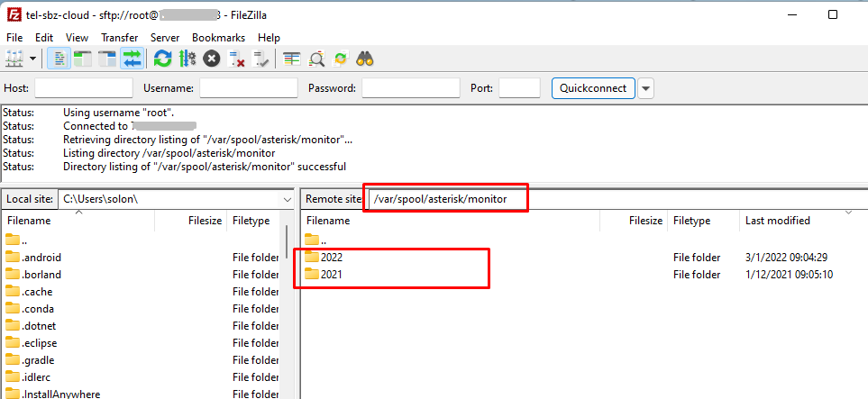Expand the Quickconnect history dropdown

pyautogui.click(x=646, y=88)
